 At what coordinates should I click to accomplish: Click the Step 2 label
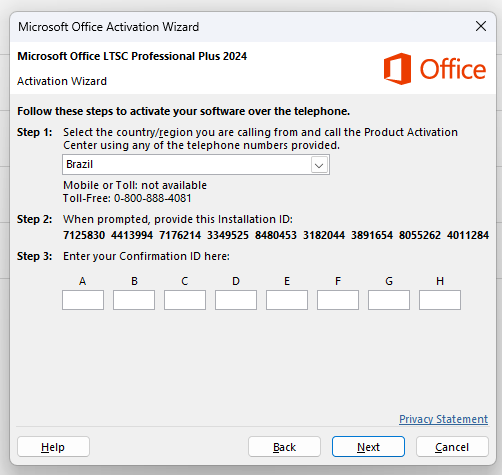click(35, 219)
